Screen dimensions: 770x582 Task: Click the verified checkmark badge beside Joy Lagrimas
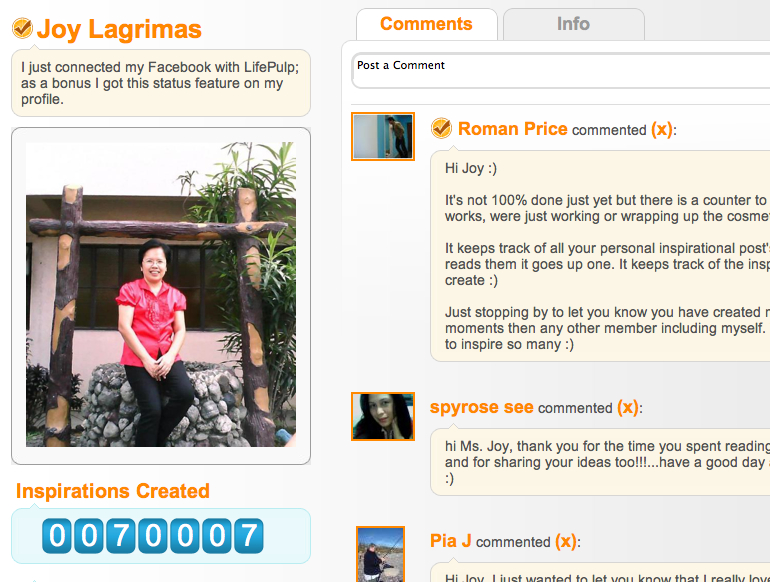(x=22, y=28)
